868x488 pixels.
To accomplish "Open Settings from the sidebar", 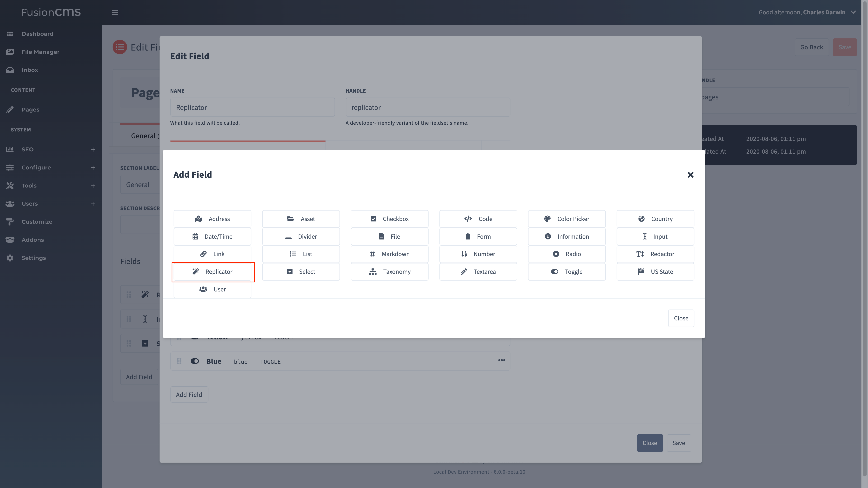I will tap(34, 258).
